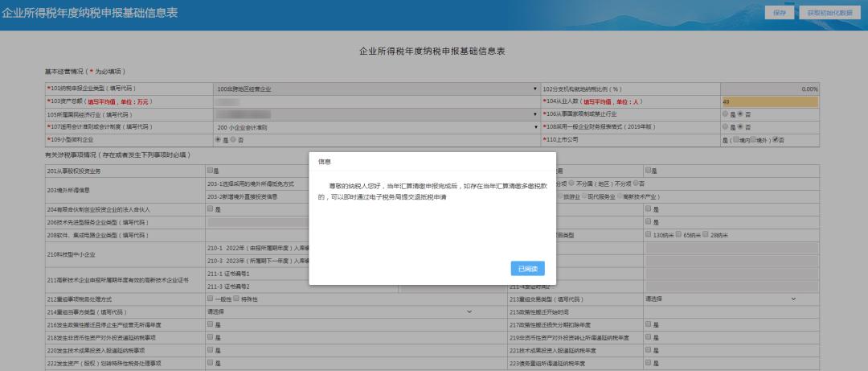Check the 130纳米 checkbox
This screenshot has height=371, width=868.
[649, 234]
